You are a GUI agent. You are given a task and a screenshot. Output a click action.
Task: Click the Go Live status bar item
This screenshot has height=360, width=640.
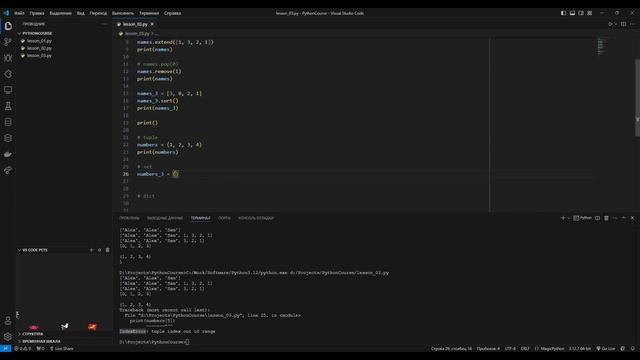coord(606,349)
